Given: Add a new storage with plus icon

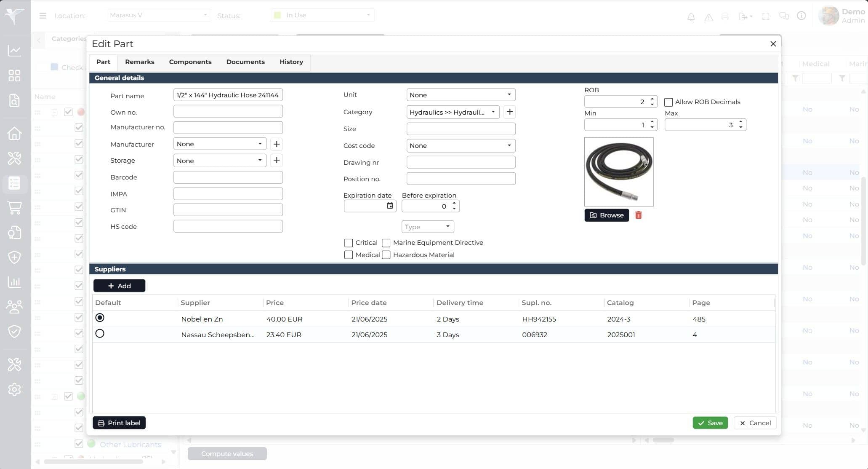Looking at the screenshot, I should click(276, 160).
